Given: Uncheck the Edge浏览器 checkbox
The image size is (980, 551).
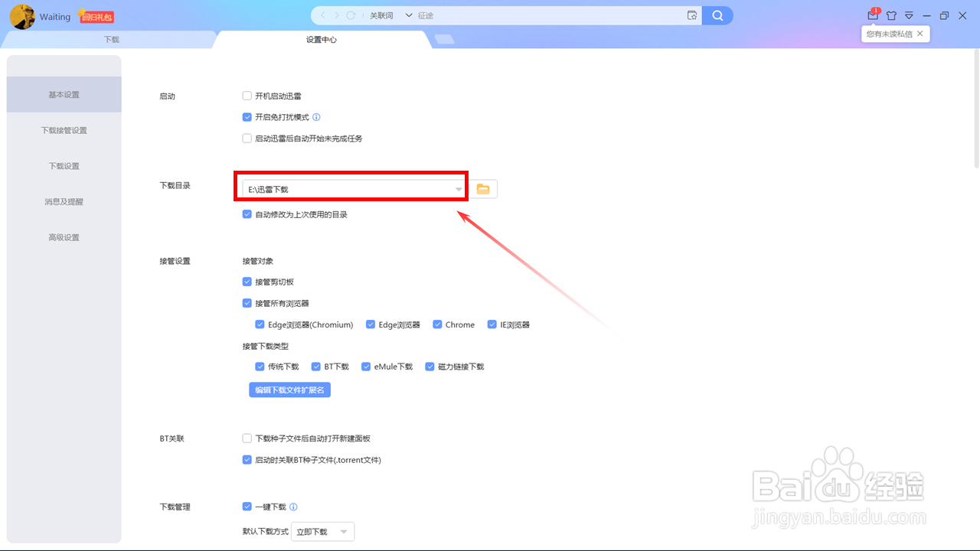Looking at the screenshot, I should coord(371,324).
